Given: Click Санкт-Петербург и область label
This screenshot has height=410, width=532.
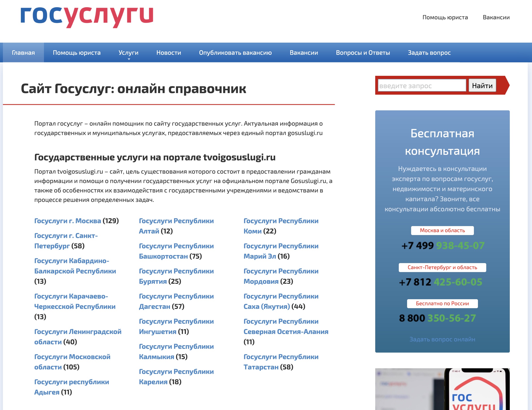Looking at the screenshot, I should pos(442,268).
